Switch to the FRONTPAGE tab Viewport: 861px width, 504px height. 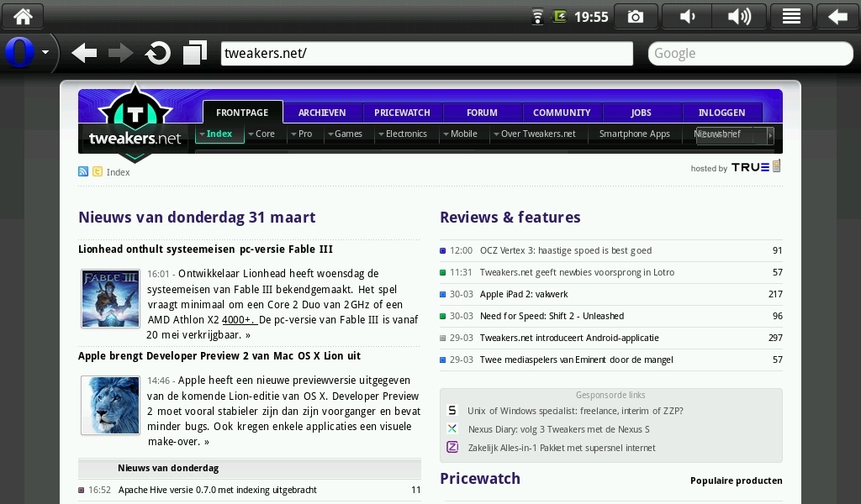pos(242,113)
